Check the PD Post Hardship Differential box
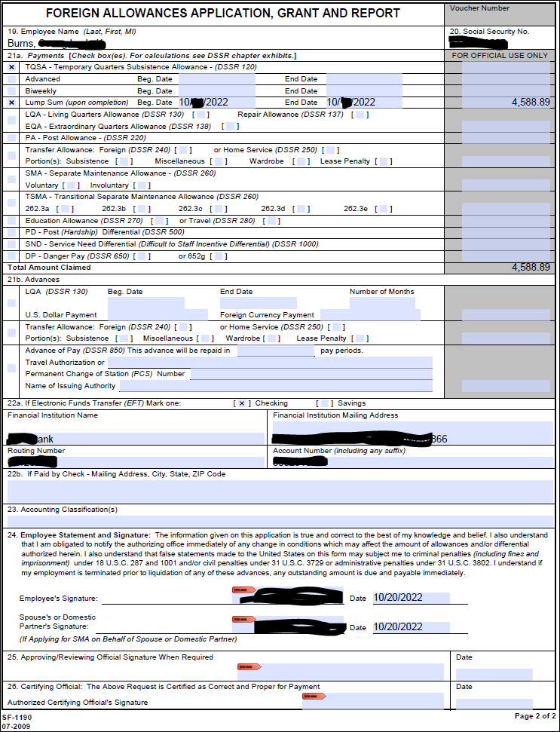 pos(11,232)
